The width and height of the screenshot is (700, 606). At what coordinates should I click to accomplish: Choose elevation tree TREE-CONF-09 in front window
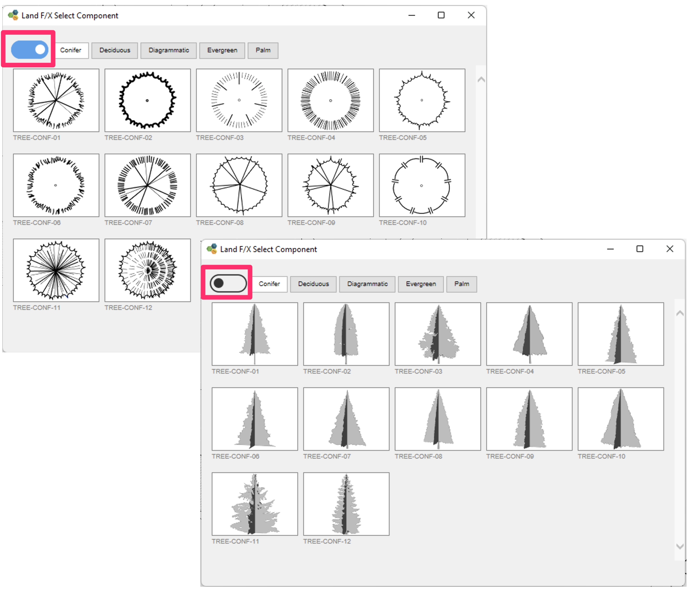coord(529,419)
